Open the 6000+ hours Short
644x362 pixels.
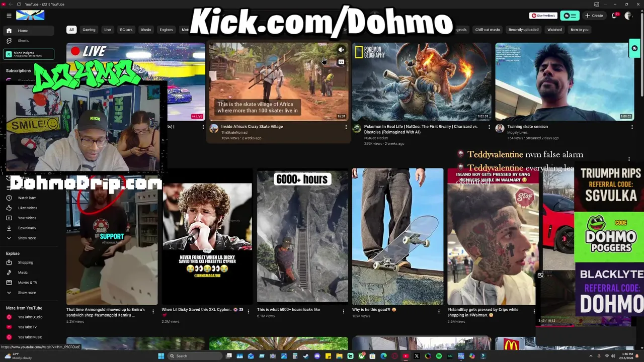click(302, 236)
